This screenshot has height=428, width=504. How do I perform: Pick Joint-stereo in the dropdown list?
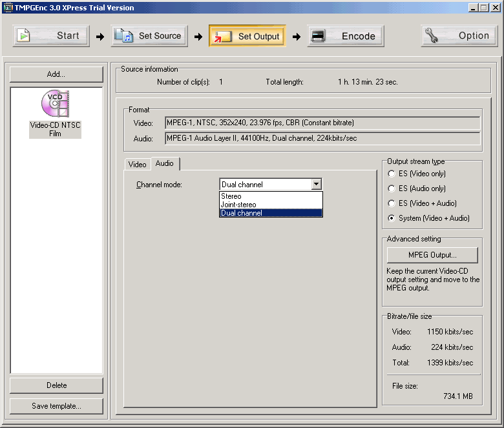[270, 205]
